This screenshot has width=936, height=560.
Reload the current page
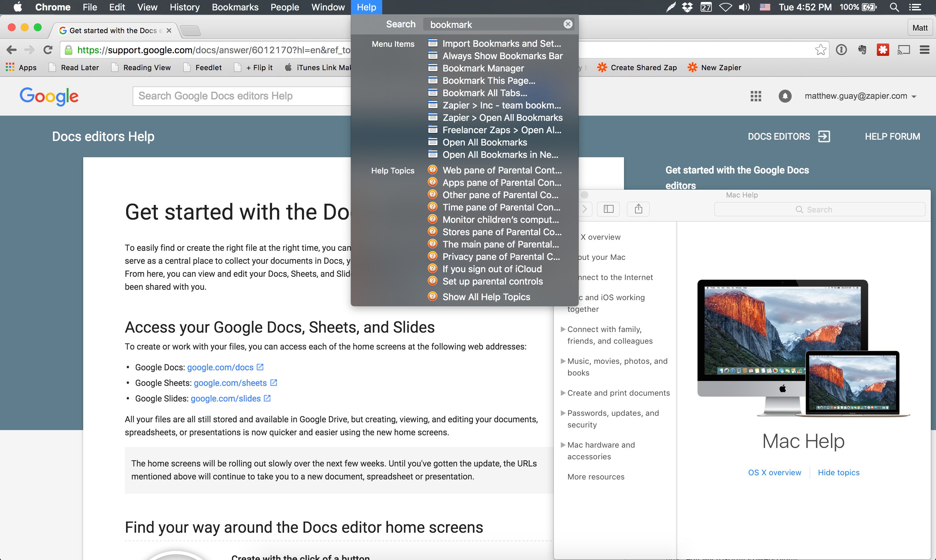[x=48, y=49]
